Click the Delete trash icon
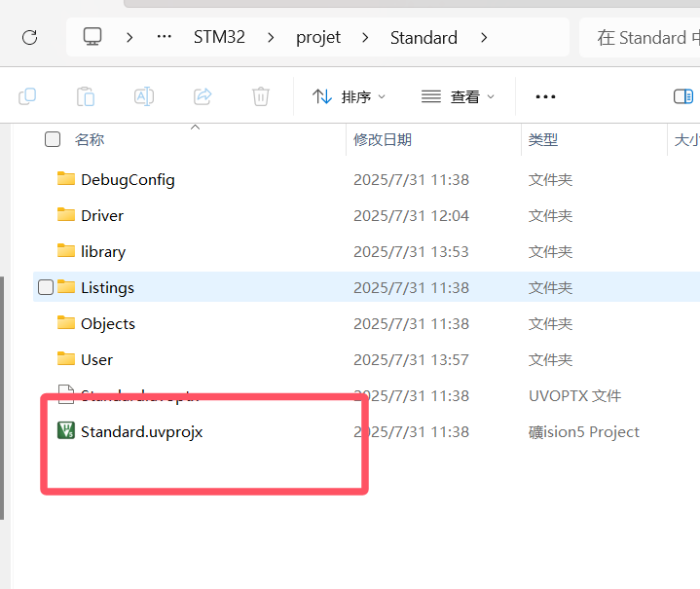Screen dimensions: 700x589 tap(261, 96)
